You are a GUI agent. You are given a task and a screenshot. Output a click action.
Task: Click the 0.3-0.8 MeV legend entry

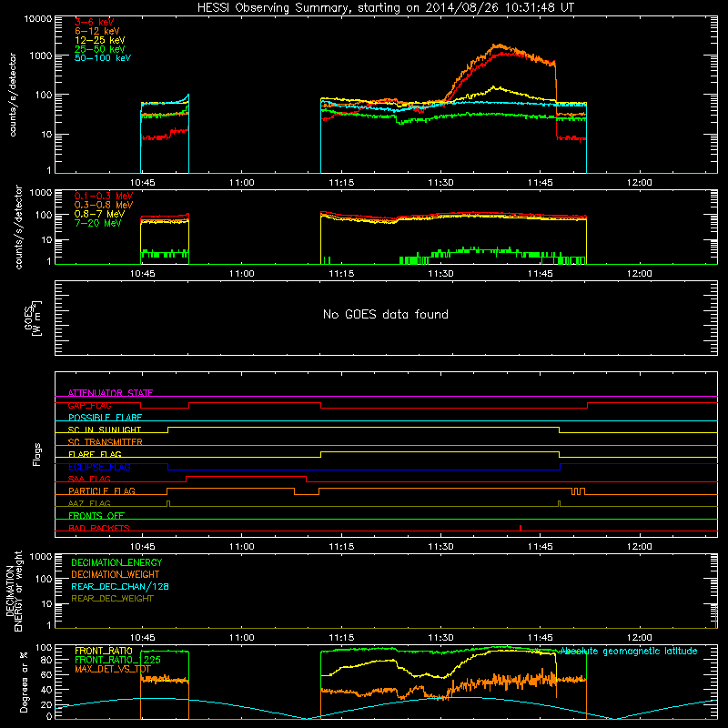[104, 205]
